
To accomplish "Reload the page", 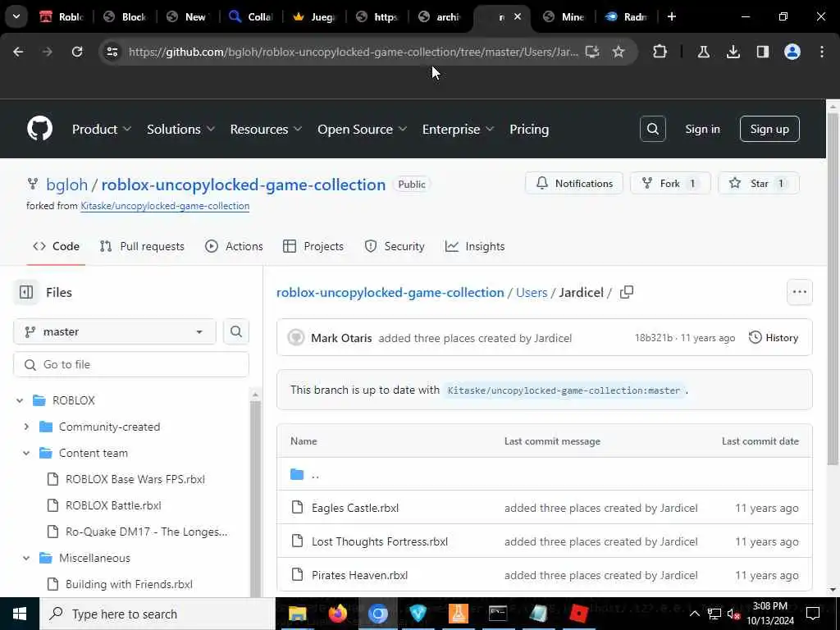I will 77,52.
